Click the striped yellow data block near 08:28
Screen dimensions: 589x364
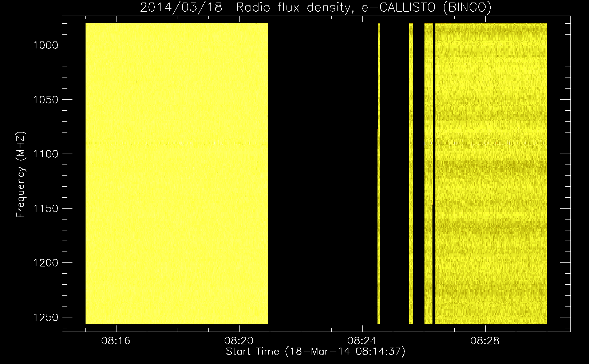(491, 174)
